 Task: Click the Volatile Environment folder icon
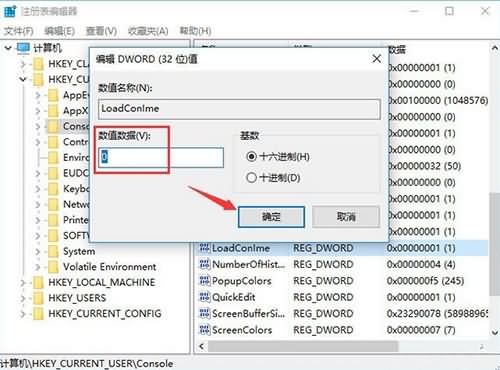pos(53,267)
